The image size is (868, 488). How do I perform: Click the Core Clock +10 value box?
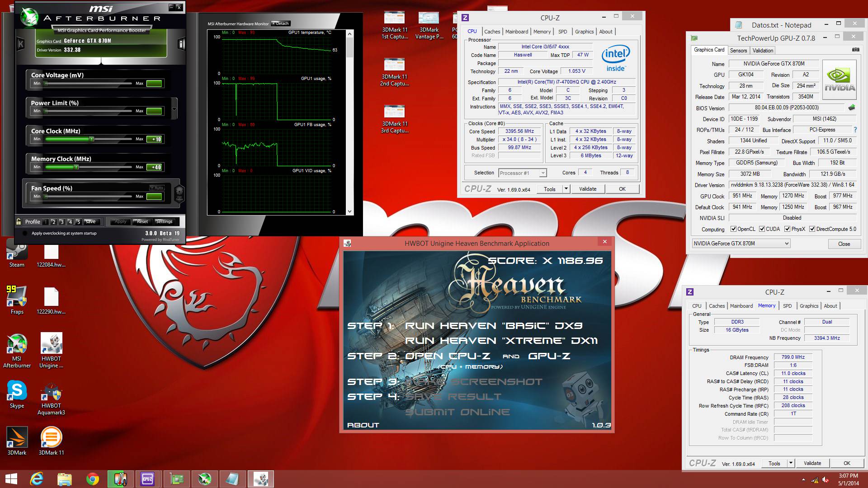155,139
